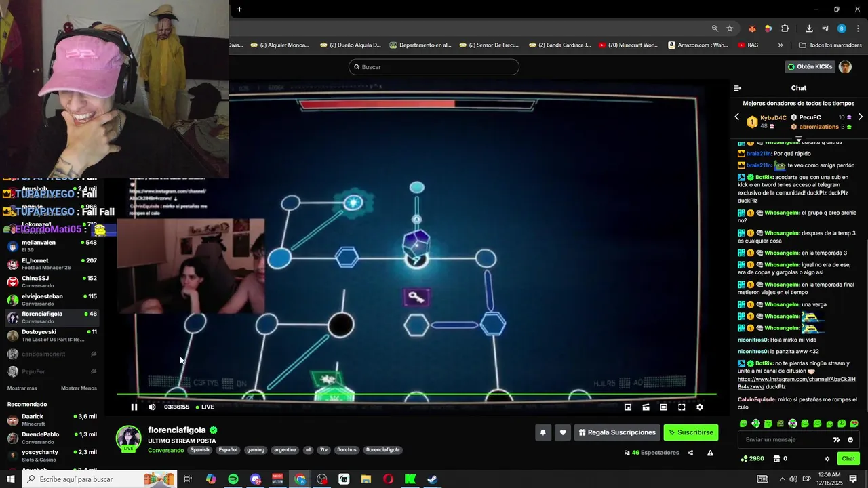Follow the channel with the heart button
Viewport: 868px width, 488px height.
563,432
